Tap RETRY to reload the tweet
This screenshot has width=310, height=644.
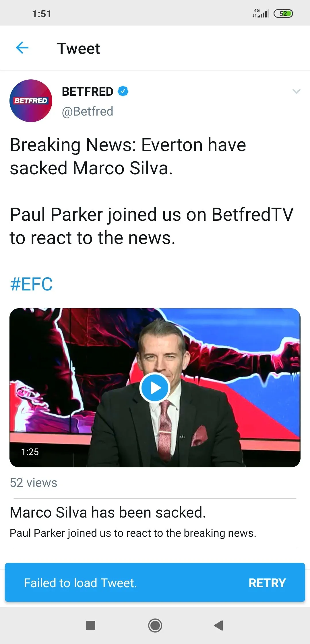[x=267, y=583]
